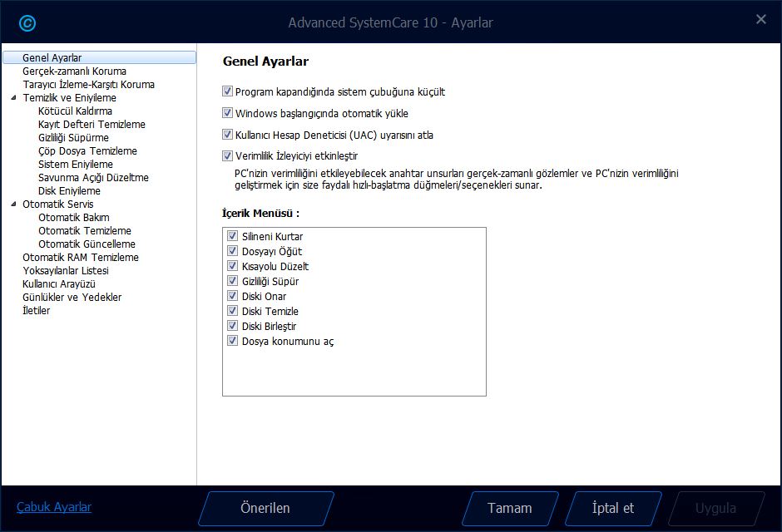Open 'Çöp Dosya Temizleme' settings

click(88, 151)
